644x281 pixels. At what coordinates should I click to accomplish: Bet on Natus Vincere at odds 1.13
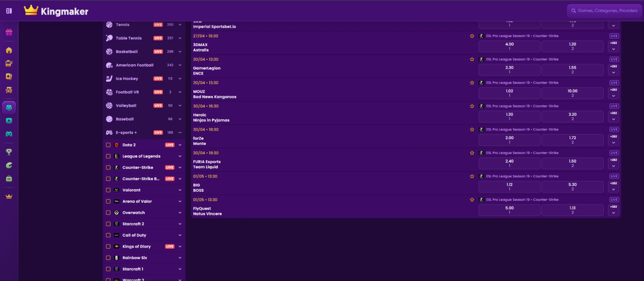573,210
